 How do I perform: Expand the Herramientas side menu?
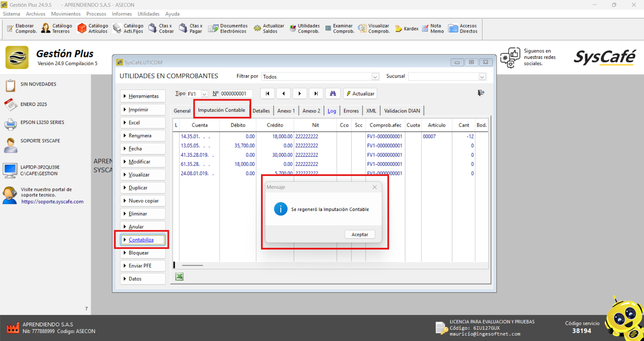point(143,96)
